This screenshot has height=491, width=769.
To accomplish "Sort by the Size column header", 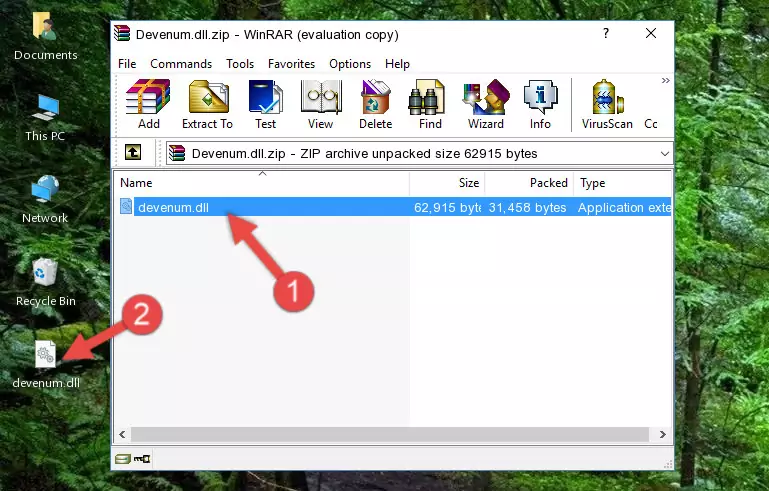I will click(447, 182).
